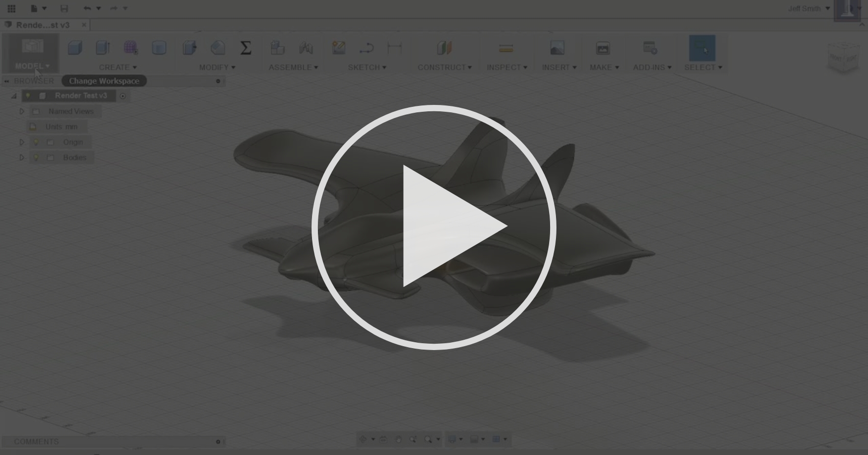Open the Display Settings monitor icon
Viewport: 868px width, 455px height.
pyautogui.click(x=452, y=439)
